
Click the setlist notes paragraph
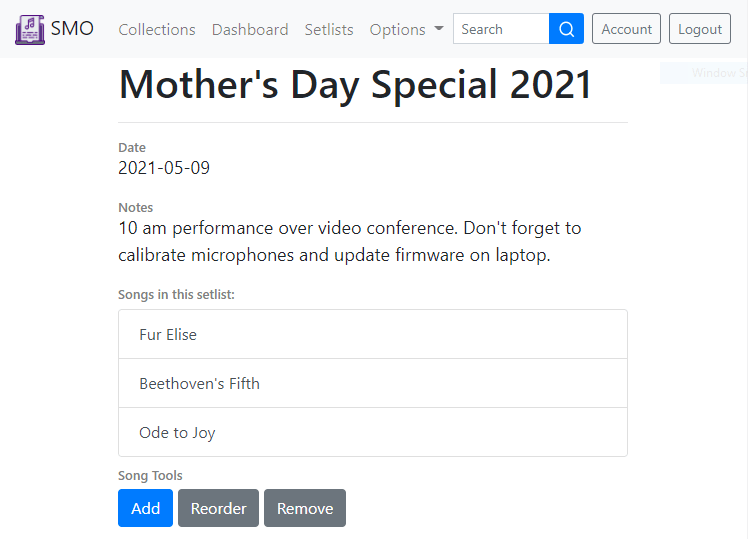point(350,241)
